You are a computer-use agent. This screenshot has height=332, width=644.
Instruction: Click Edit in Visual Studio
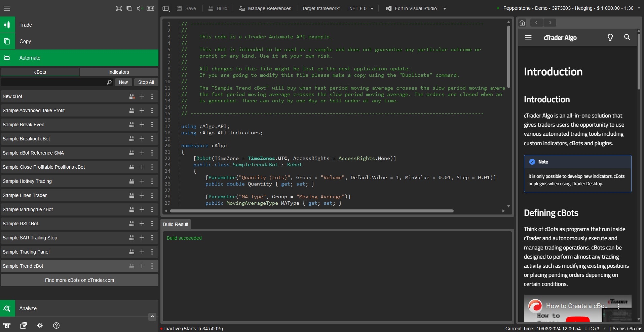pos(411,8)
